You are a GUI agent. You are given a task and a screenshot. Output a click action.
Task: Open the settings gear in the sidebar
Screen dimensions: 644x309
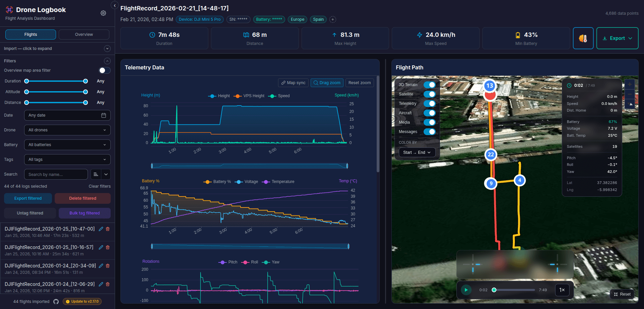[103, 13]
